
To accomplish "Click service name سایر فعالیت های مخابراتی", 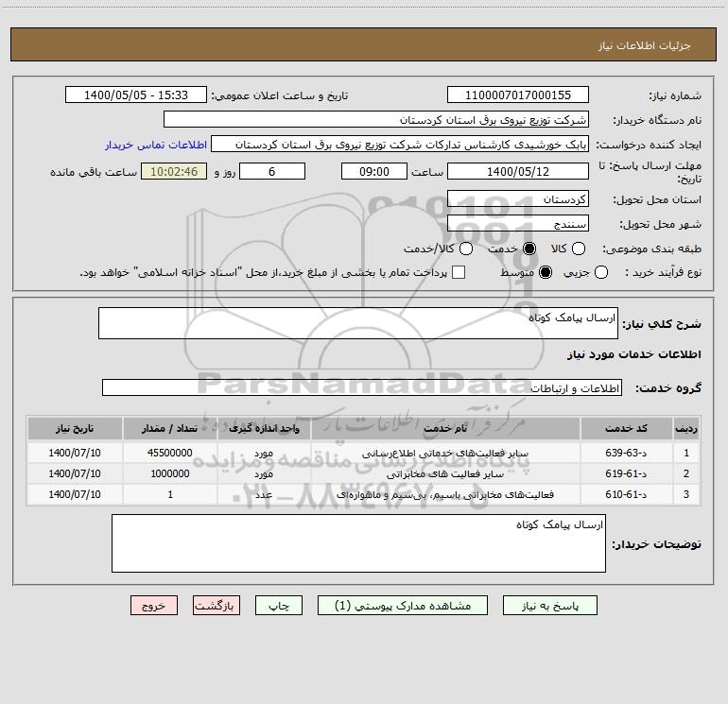I will pyautogui.click(x=444, y=473).
